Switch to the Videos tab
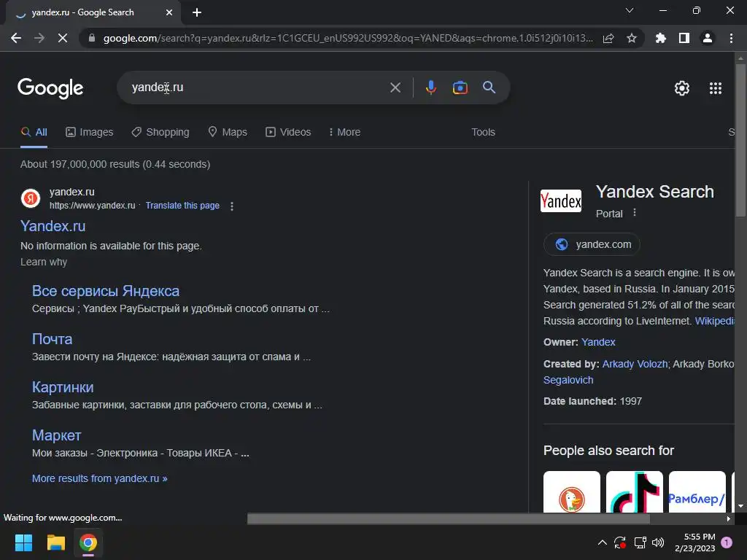The width and height of the screenshot is (747, 560). tap(288, 133)
